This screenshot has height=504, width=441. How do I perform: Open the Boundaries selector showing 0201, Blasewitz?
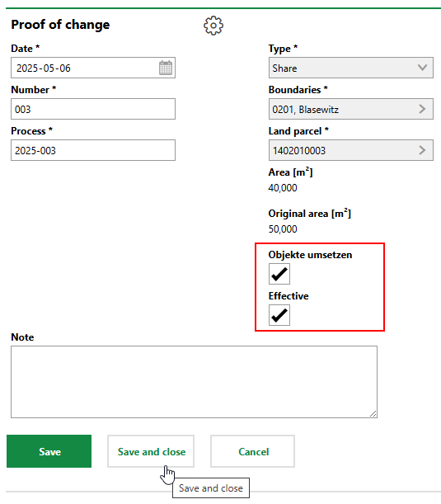tap(351, 109)
